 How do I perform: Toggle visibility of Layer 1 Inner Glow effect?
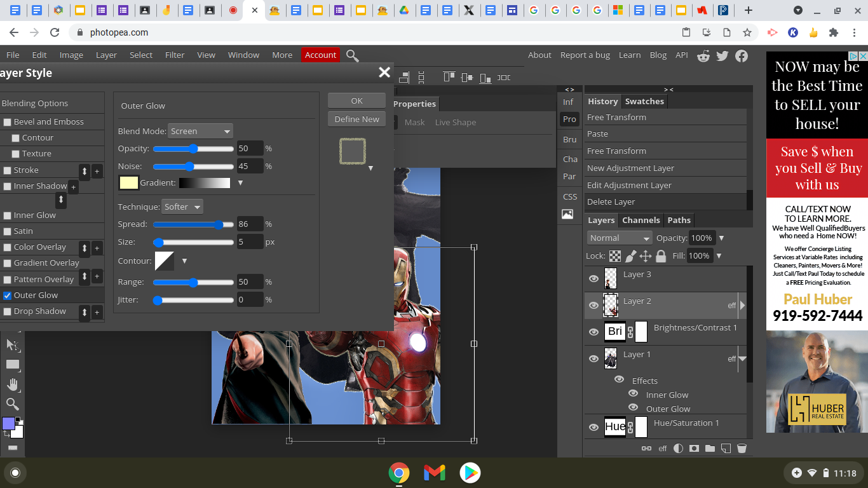click(633, 394)
